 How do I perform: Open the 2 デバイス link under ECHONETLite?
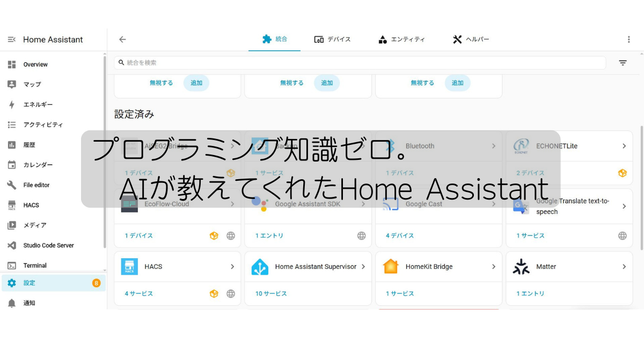(530, 173)
